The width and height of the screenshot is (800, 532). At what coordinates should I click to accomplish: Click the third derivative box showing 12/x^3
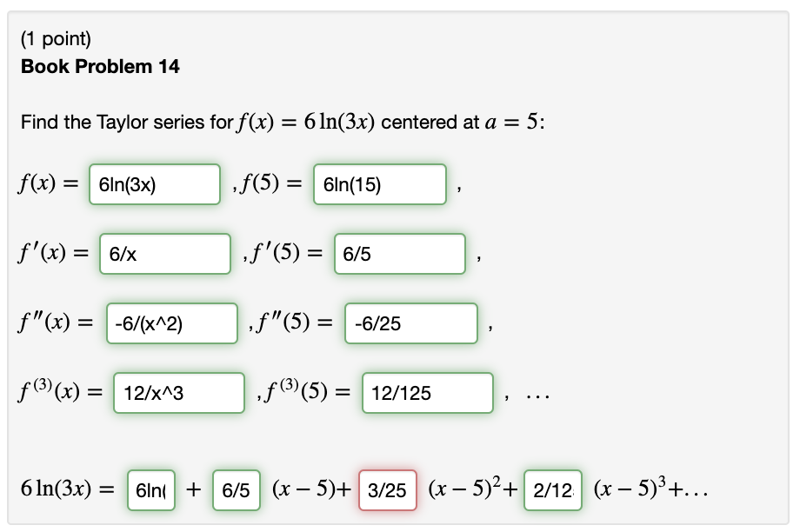click(177, 393)
